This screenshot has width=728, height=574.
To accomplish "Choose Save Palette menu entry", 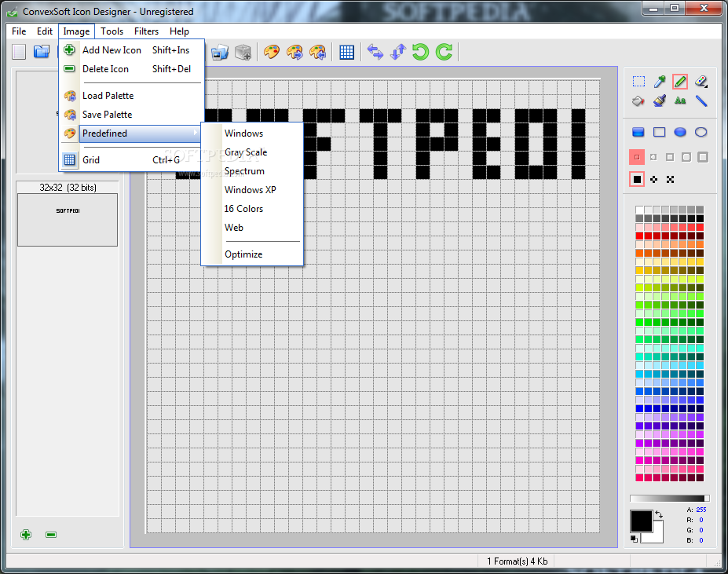I will point(132,114).
